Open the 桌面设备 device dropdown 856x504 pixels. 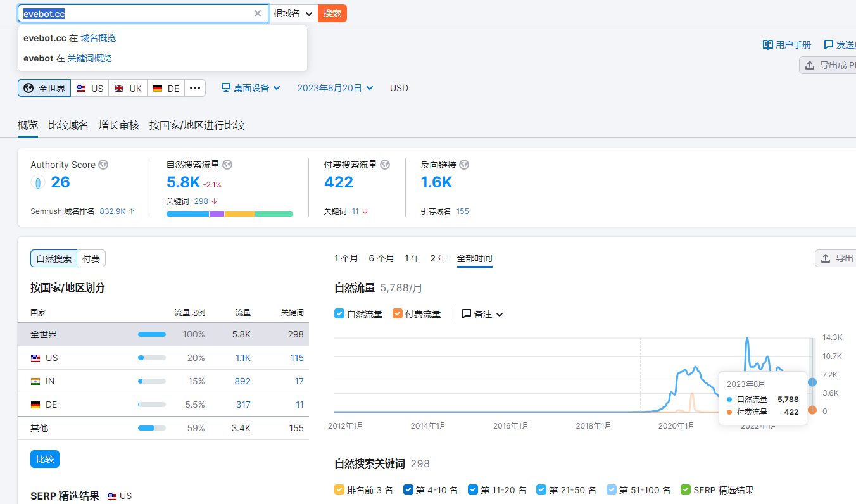(251, 88)
